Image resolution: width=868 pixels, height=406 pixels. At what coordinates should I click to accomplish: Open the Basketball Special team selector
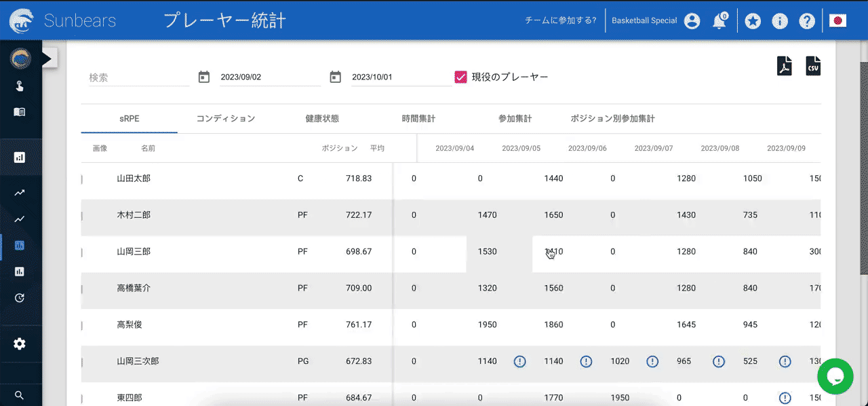click(643, 21)
